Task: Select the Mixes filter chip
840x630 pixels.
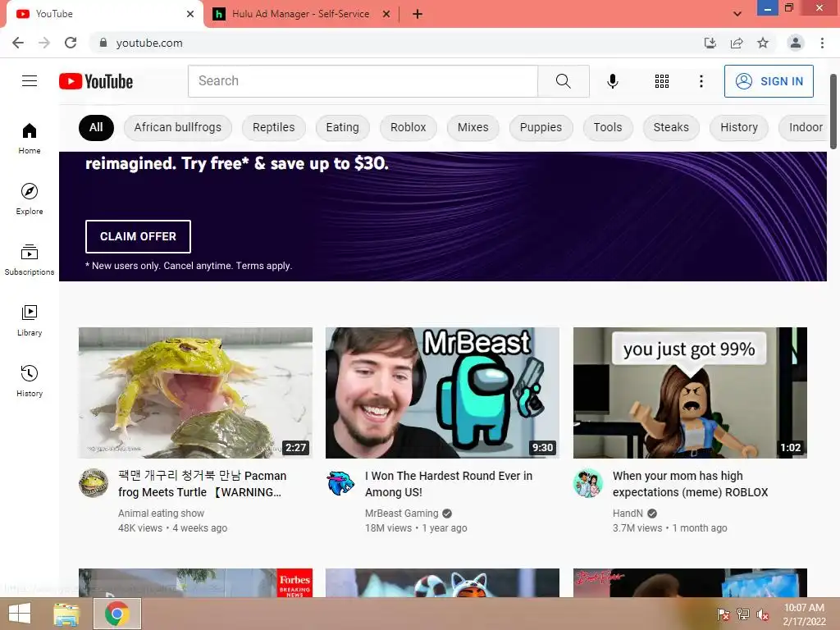Action: pyautogui.click(x=472, y=127)
